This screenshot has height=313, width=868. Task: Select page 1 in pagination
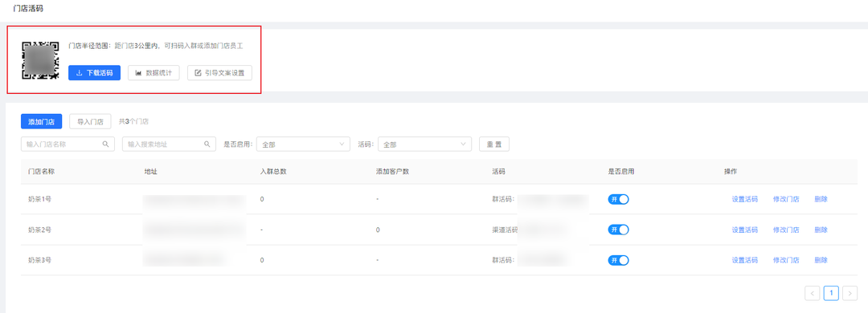coord(831,293)
